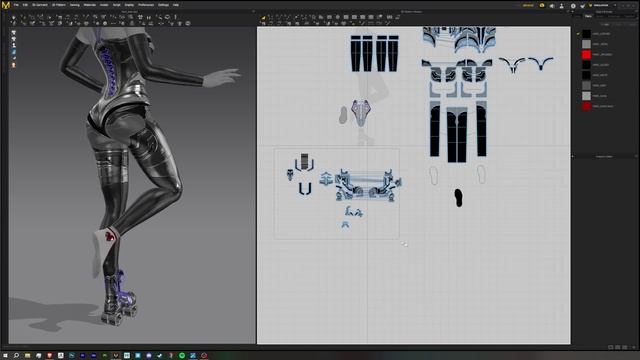Select the checked black fabric swatch

[586, 34]
